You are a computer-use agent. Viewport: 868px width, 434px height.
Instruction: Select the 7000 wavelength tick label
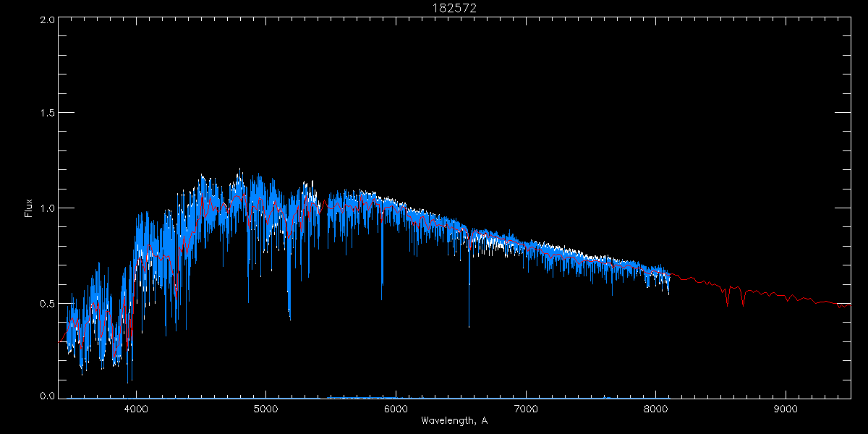click(x=526, y=409)
